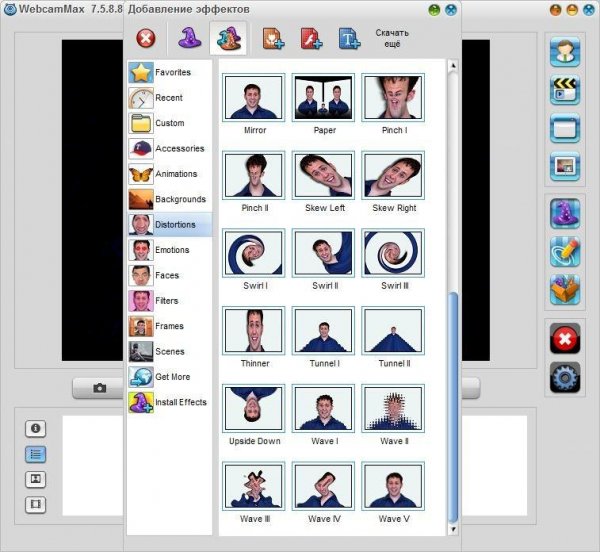Screen dimensions: 600x552
Task: Apply the Mirror distortion effect
Action: 254,98
